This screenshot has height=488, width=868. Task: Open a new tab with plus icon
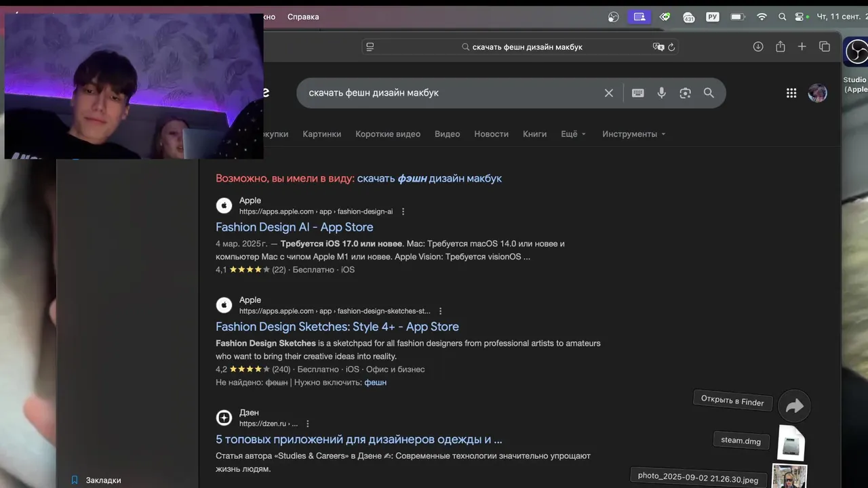click(x=802, y=46)
